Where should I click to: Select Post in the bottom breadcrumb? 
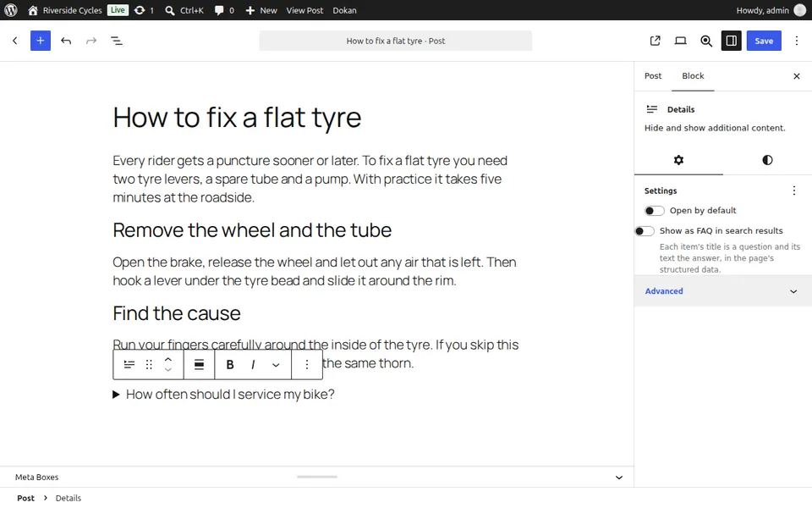pyautogui.click(x=26, y=498)
